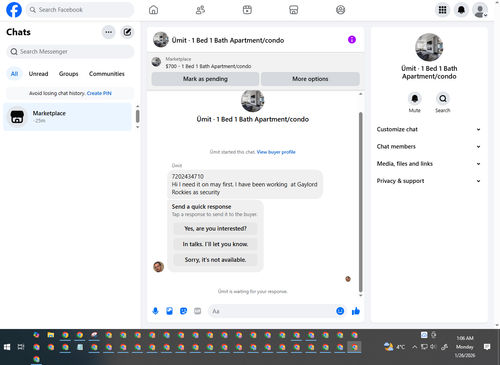Click More options button

coord(310,79)
